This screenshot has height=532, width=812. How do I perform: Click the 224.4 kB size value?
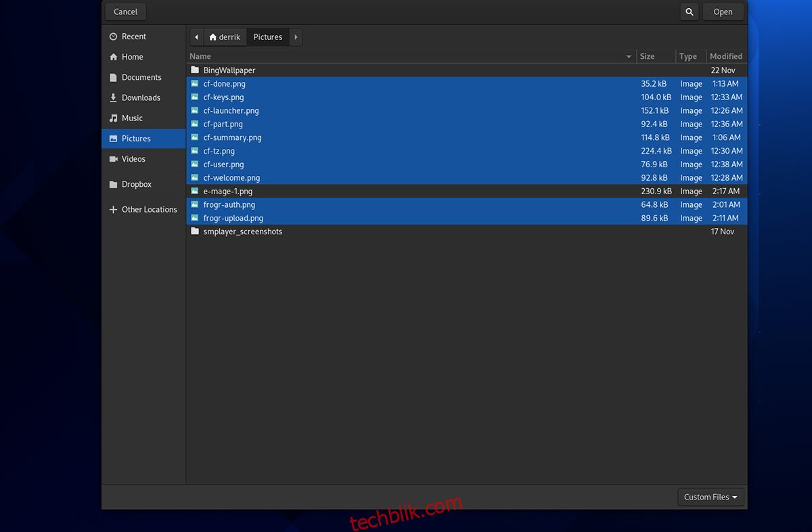656,151
